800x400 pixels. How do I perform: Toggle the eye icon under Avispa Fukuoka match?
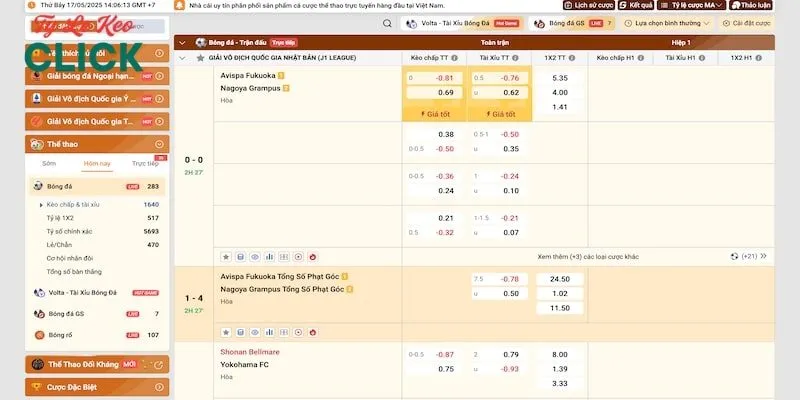pyautogui.click(x=254, y=256)
